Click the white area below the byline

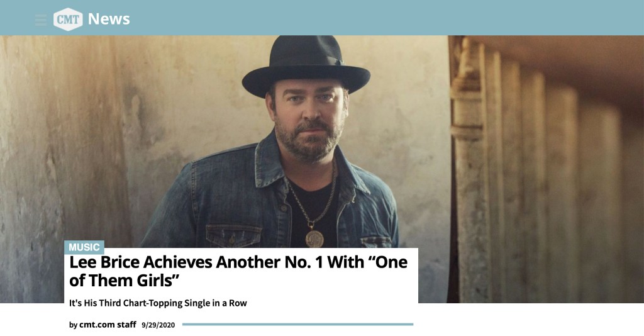tap(322, 333)
